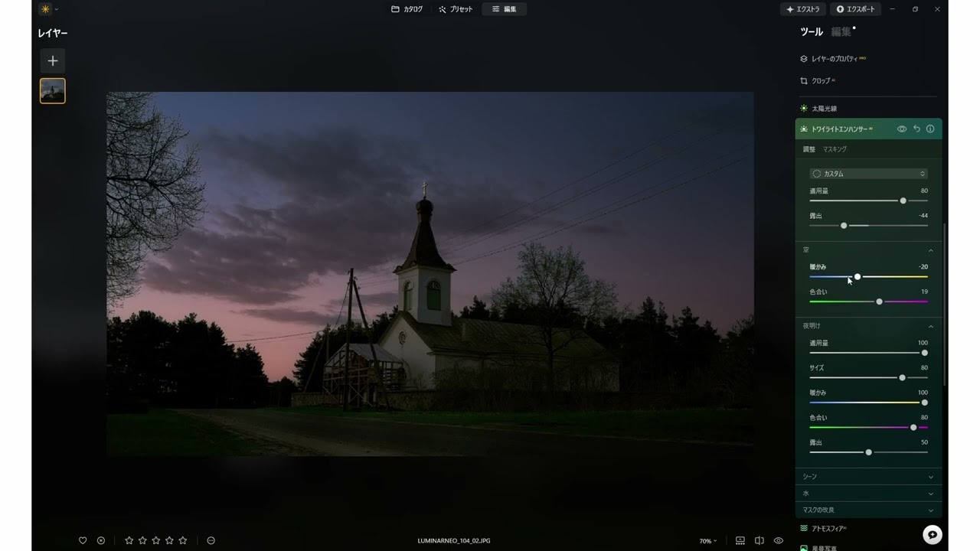Open the 太陽光線 tool
This screenshot has width=980, height=551.
coord(818,109)
